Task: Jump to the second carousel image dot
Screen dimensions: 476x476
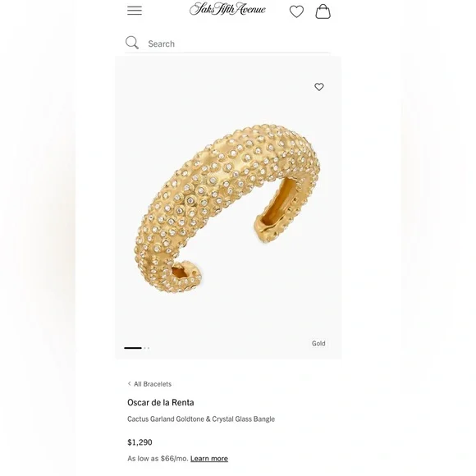Action: point(145,348)
